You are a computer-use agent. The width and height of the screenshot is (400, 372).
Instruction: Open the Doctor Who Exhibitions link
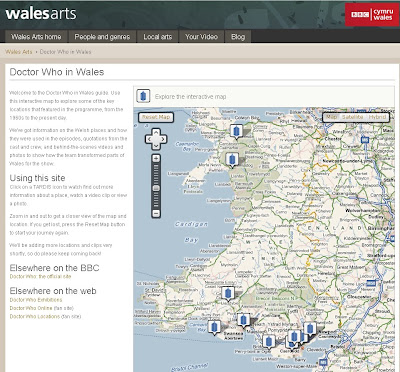click(36, 300)
